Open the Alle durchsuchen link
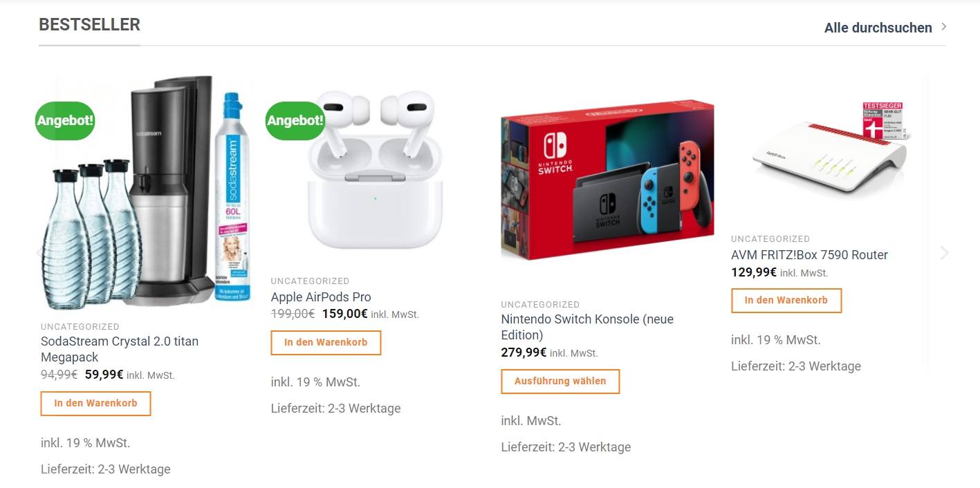 (878, 28)
